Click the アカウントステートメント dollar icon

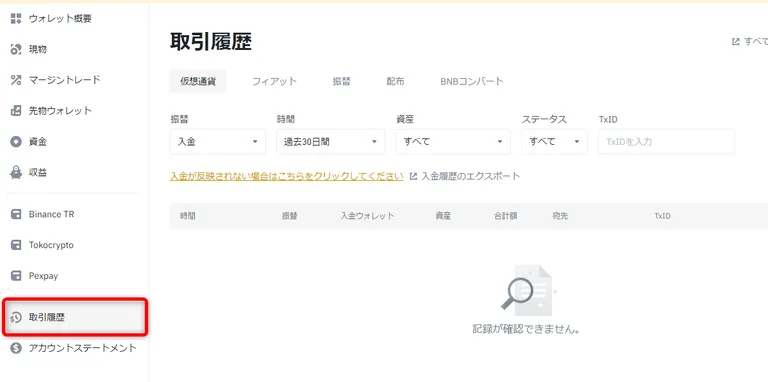click(x=16, y=348)
